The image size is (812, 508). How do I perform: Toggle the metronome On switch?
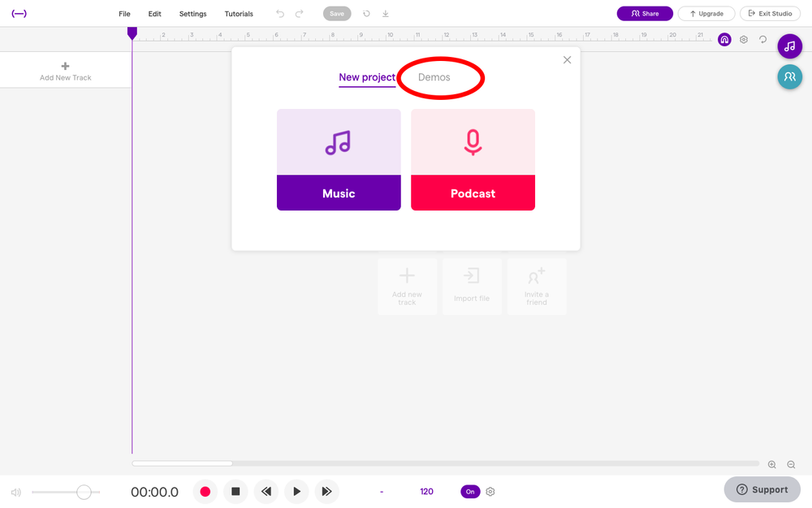coord(470,492)
